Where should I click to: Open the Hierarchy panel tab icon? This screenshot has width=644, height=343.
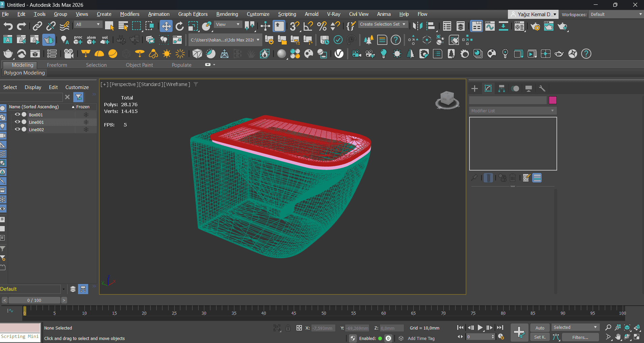click(501, 88)
